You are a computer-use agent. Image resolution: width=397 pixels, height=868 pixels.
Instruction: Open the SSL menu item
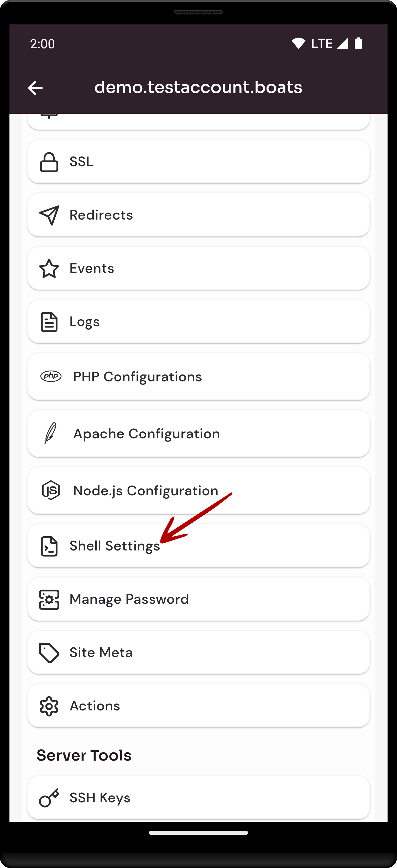(198, 162)
